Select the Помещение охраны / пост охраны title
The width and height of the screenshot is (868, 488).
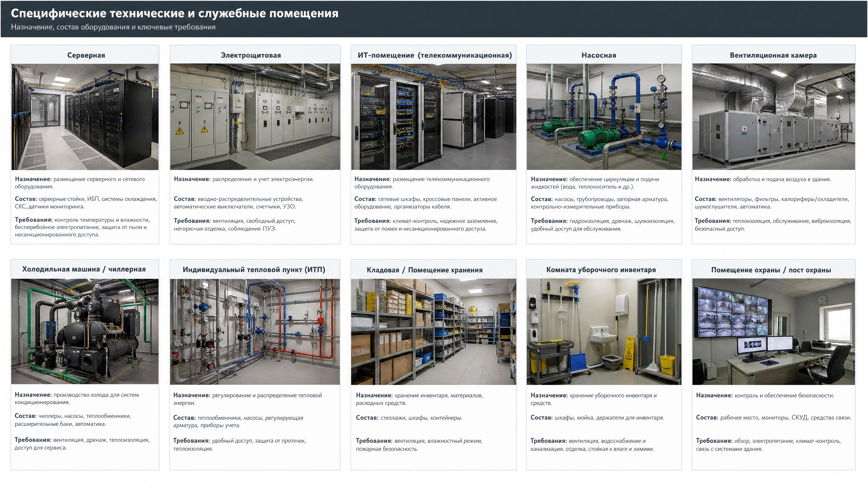pos(771,270)
